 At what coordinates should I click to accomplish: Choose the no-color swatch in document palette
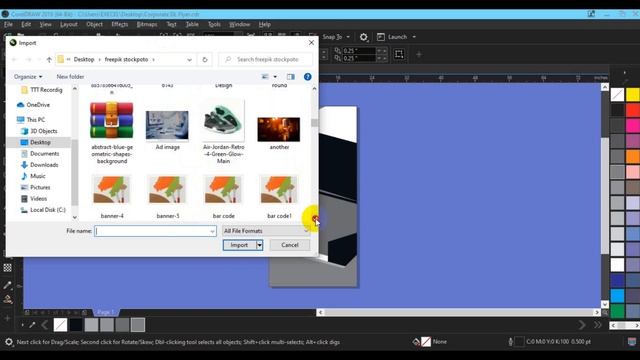[60, 325]
